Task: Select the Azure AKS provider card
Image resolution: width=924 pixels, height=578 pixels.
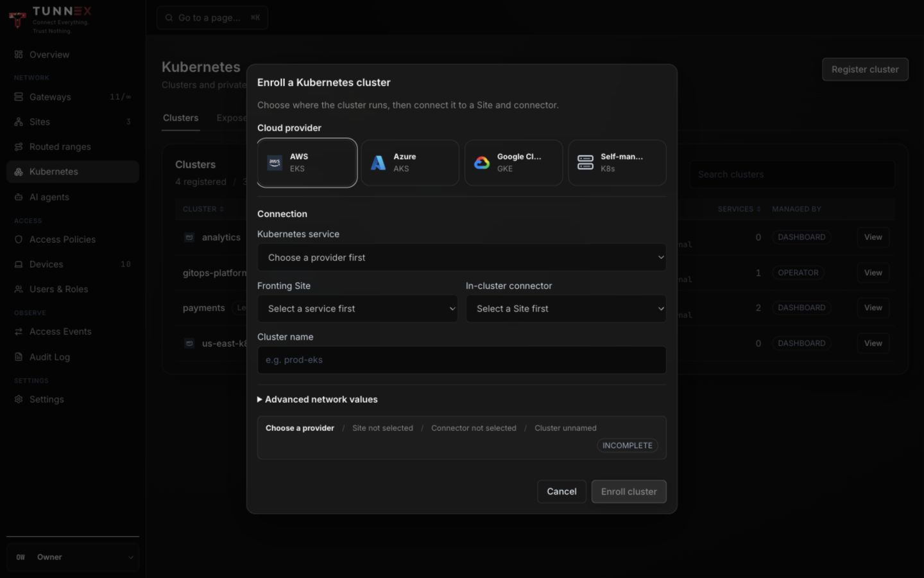Action: coord(410,163)
